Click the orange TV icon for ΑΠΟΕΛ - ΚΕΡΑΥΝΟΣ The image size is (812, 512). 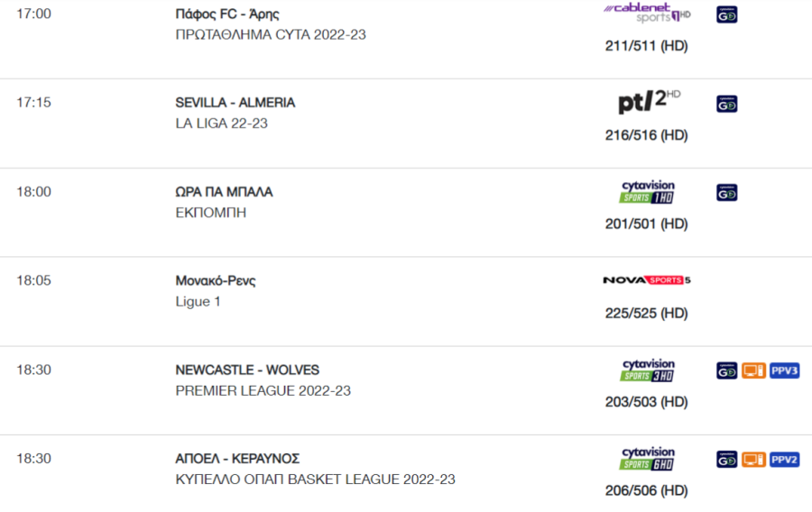click(753, 460)
